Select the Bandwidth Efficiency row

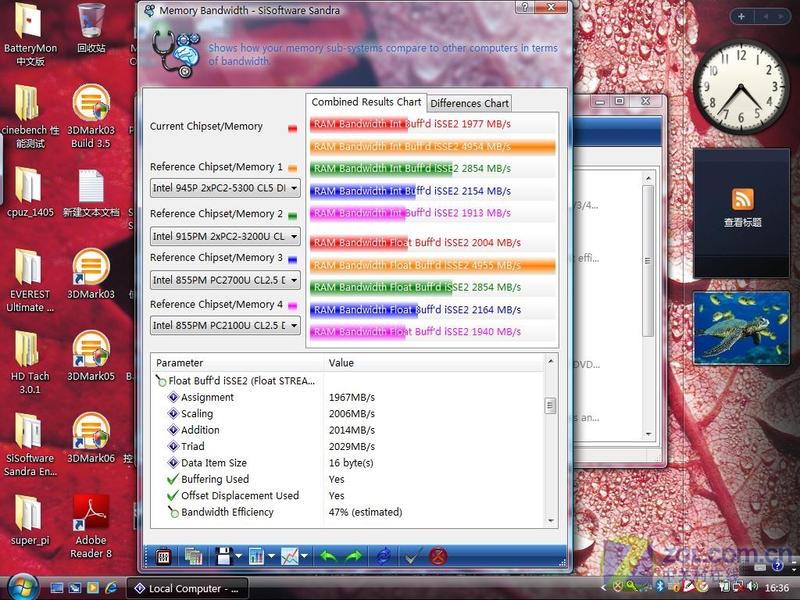(x=347, y=512)
